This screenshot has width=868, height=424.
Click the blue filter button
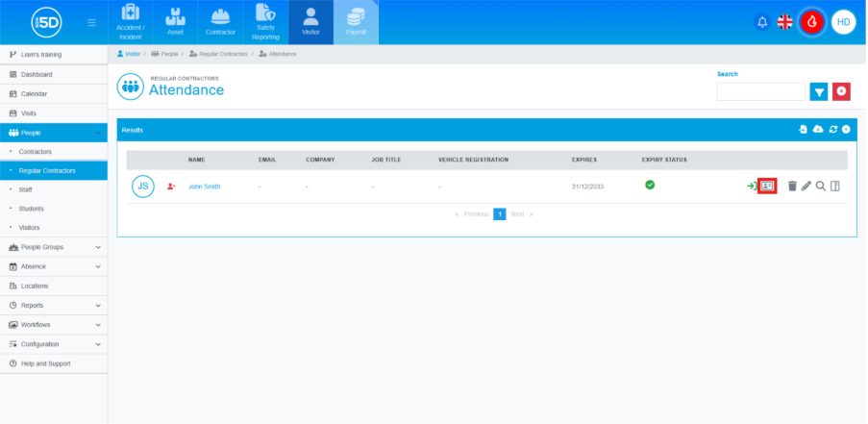click(818, 91)
